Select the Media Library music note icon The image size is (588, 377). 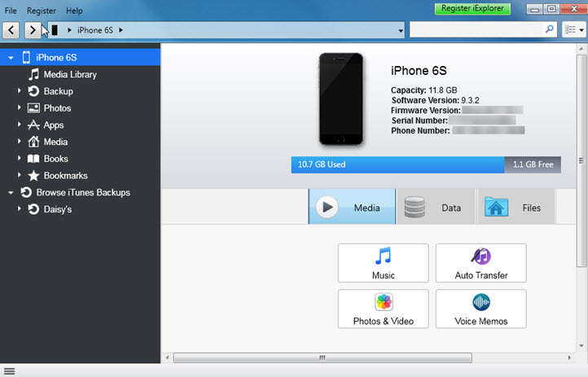pos(33,74)
